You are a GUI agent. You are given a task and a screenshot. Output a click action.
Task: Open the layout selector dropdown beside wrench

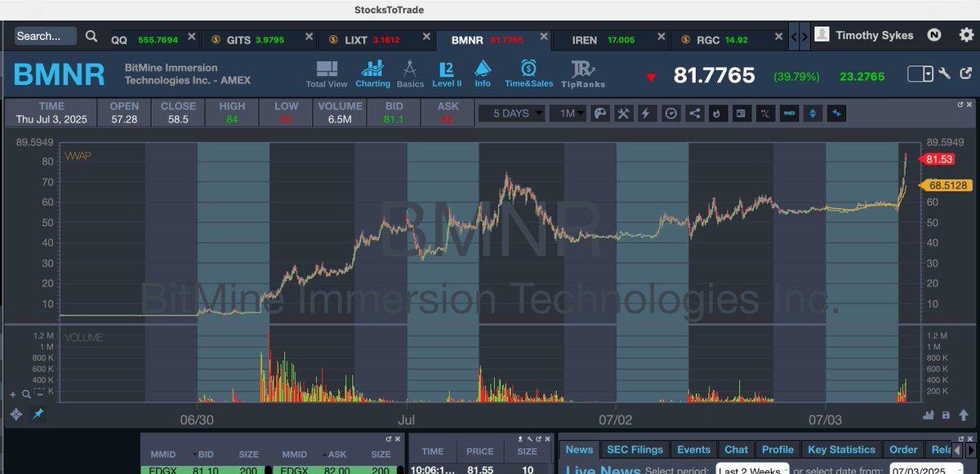(920, 74)
